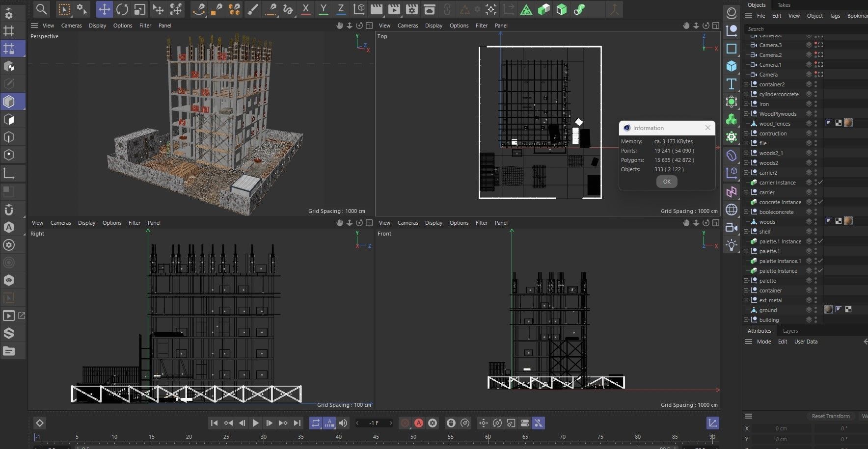Expand the booleconcrete object
Image resolution: width=868 pixels, height=449 pixels.
click(x=746, y=212)
